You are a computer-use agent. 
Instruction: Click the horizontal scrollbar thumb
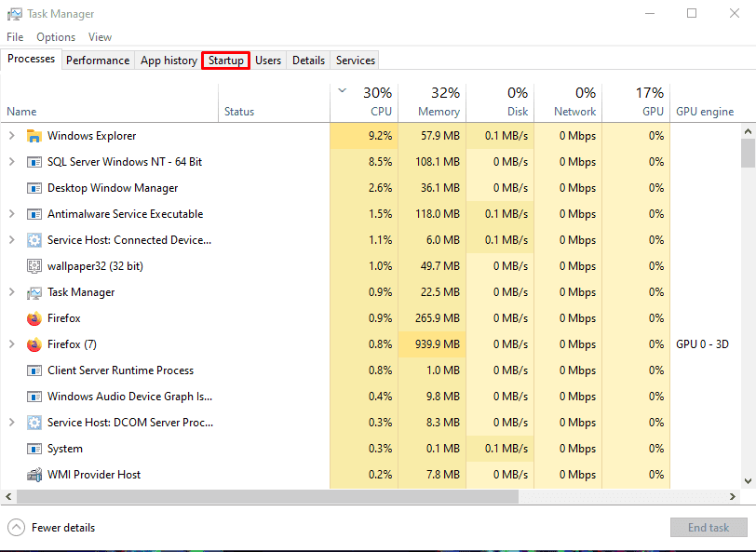267,496
